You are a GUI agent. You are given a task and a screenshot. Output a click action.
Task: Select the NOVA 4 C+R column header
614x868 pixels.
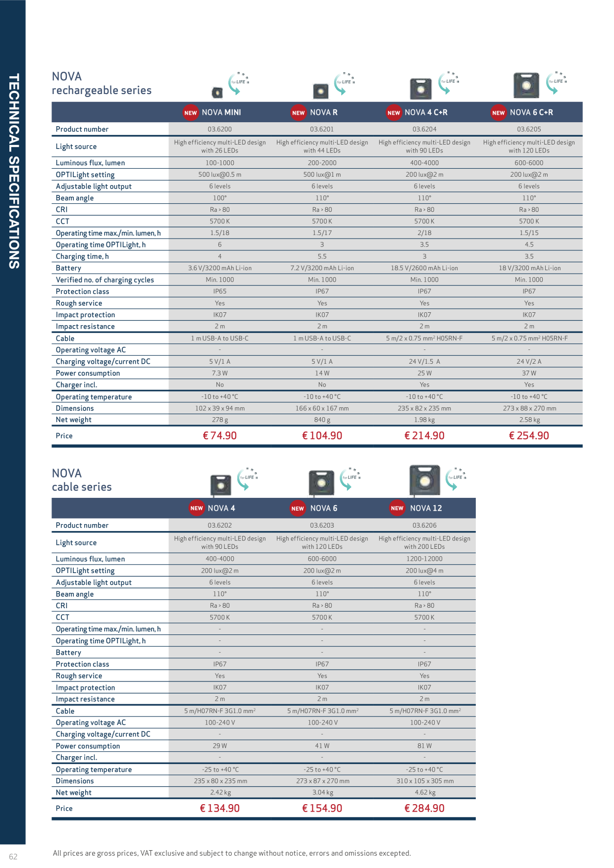[426, 112]
